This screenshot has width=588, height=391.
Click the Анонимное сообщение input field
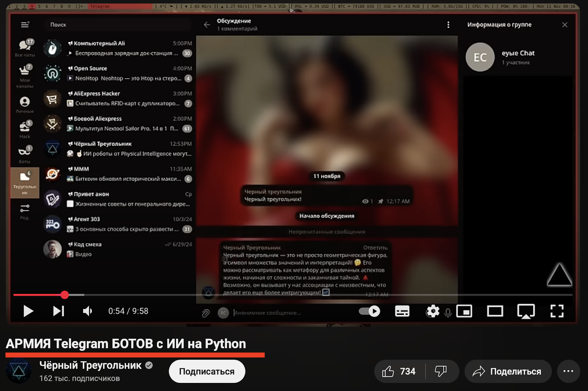tap(294, 313)
